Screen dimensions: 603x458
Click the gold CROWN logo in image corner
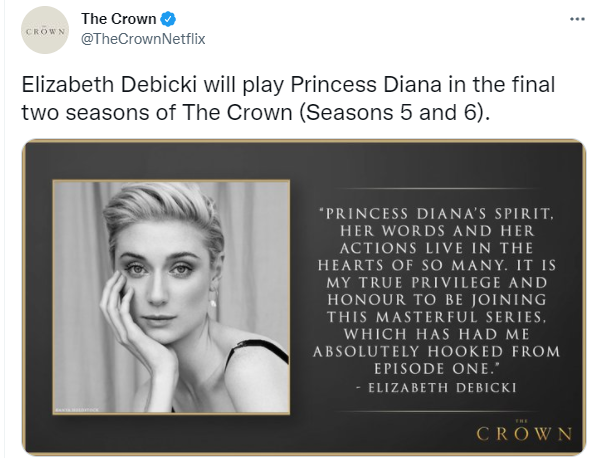pos(524,431)
